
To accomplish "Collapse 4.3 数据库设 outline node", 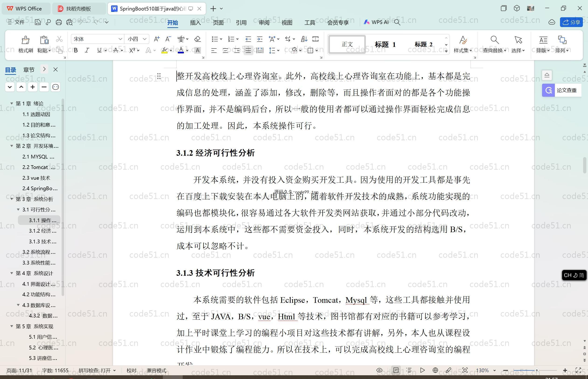I will click(x=18, y=305).
